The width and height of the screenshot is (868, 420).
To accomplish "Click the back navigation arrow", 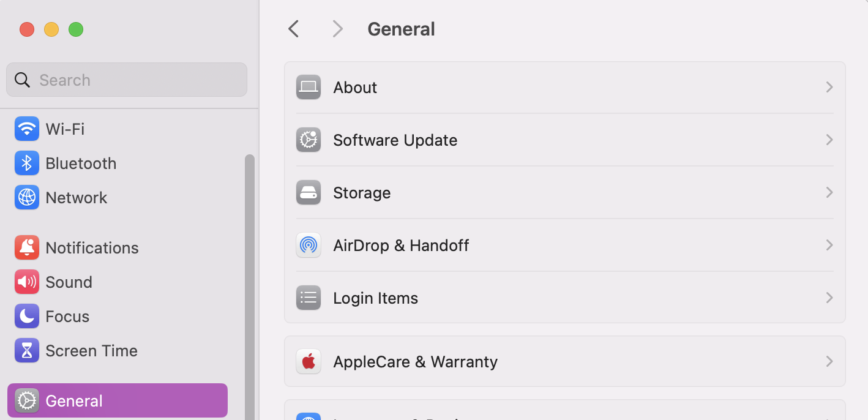I will click(293, 28).
